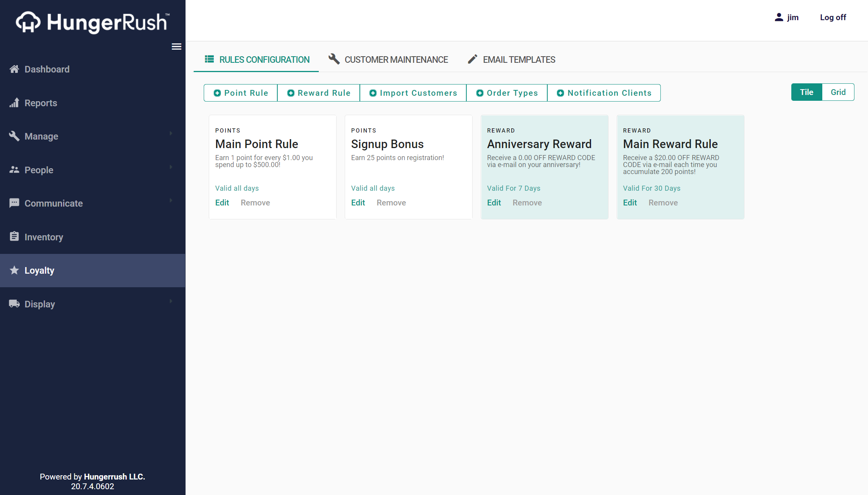Remove the Signup Bonus rule
Screen dimensions: 868x495
[391, 203]
